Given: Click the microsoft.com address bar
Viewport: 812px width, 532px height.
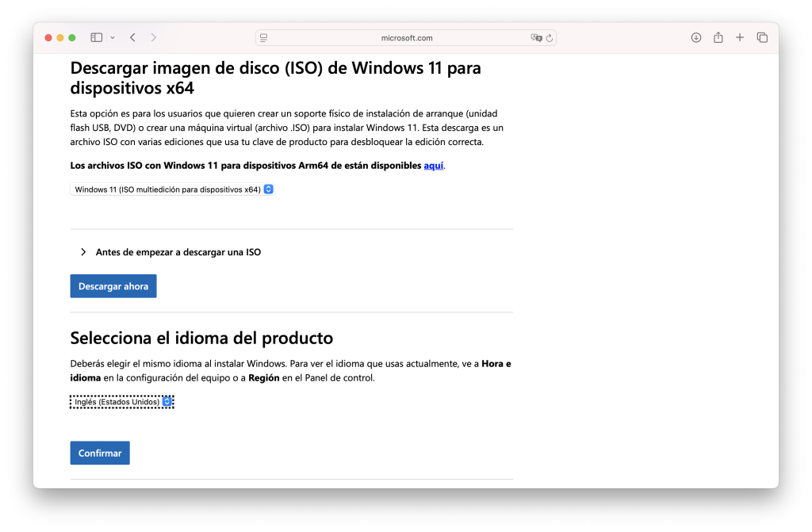Looking at the screenshot, I should (406, 37).
